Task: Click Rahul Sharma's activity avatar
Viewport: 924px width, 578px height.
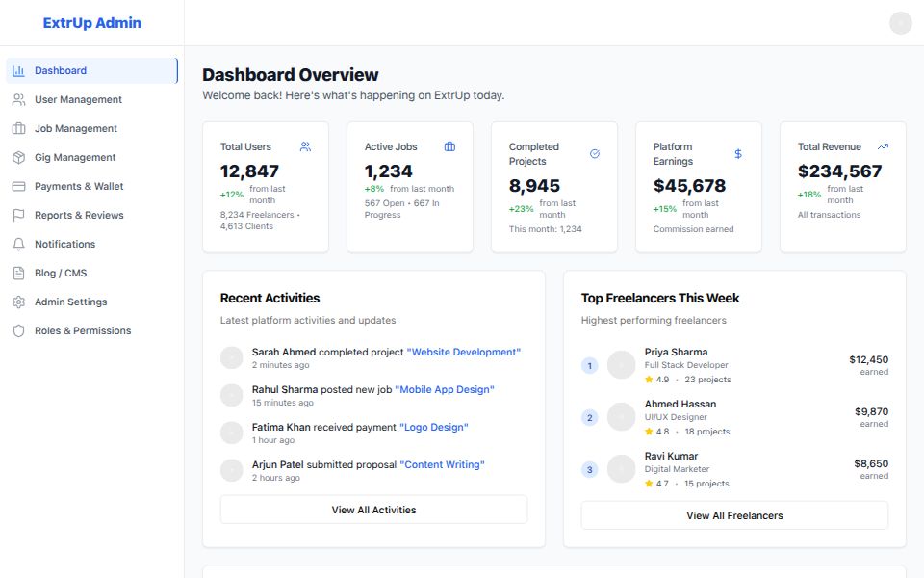Action: point(232,395)
